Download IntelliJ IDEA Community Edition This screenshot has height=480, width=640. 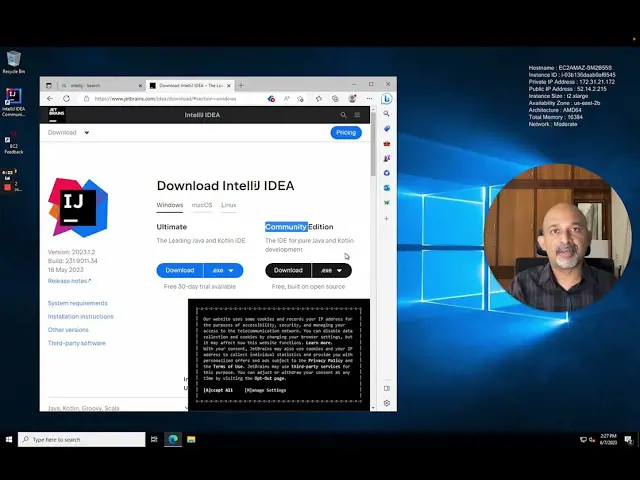[x=289, y=270]
